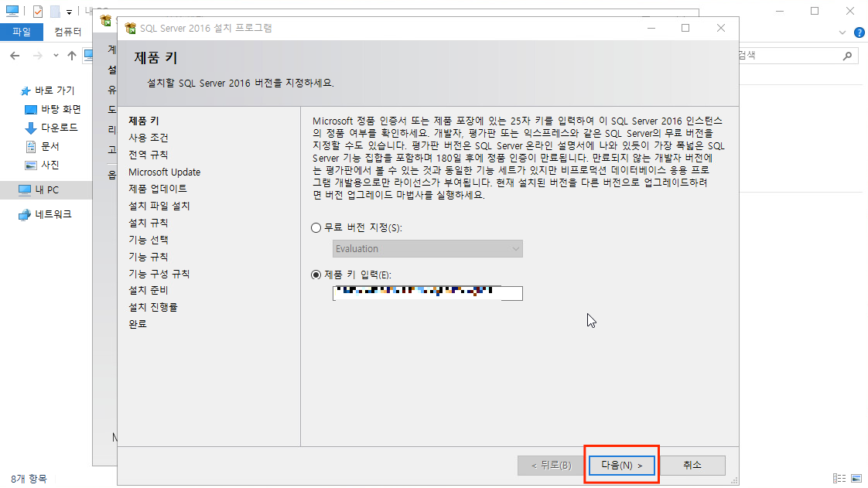The height and width of the screenshot is (488, 868).
Task: Select 네트워크 in Explorer navigation pane
Action: pyautogui.click(x=46, y=214)
